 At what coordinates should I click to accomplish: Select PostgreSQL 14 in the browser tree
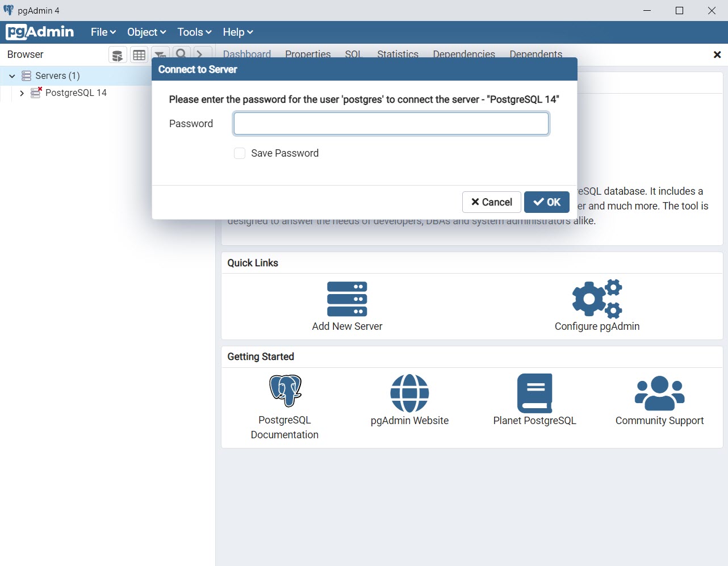[x=76, y=93]
